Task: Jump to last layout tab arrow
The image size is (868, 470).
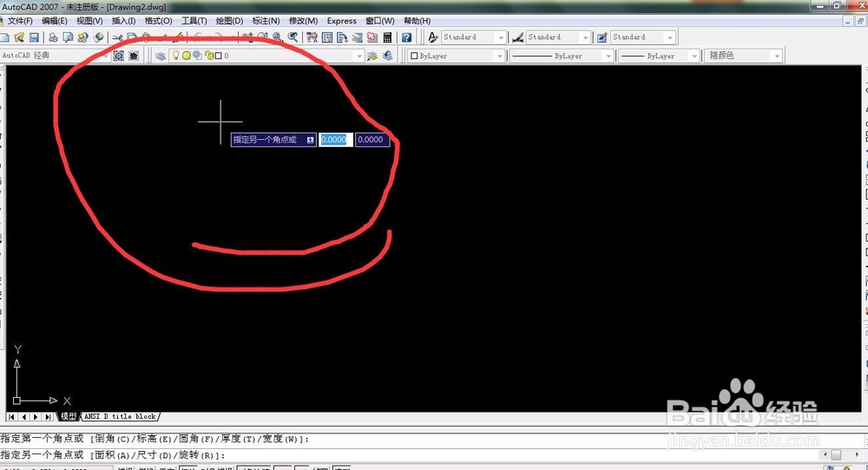Action: (48, 417)
